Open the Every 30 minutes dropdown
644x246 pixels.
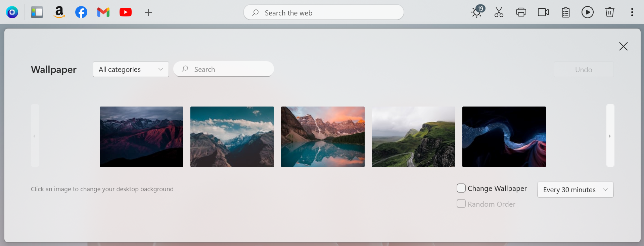click(x=576, y=190)
